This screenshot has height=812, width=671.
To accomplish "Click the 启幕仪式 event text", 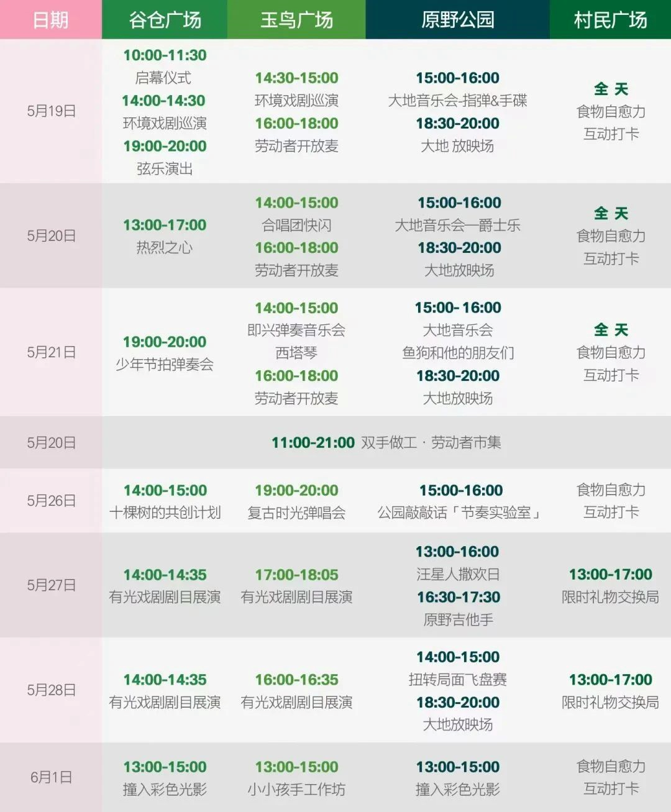I will 163,78.
